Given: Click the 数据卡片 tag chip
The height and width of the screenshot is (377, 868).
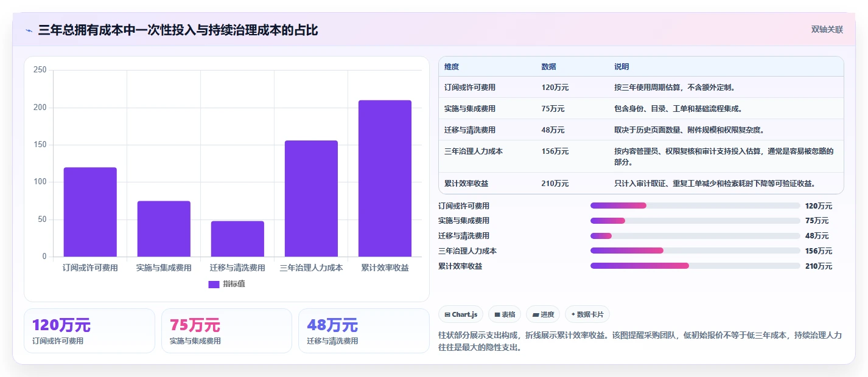Looking at the screenshot, I should pos(587,314).
